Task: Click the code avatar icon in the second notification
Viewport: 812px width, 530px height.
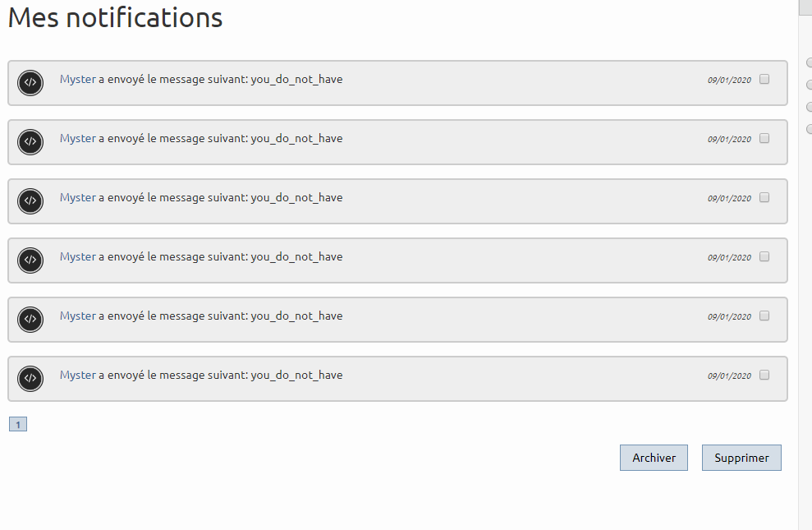Action: click(x=30, y=141)
